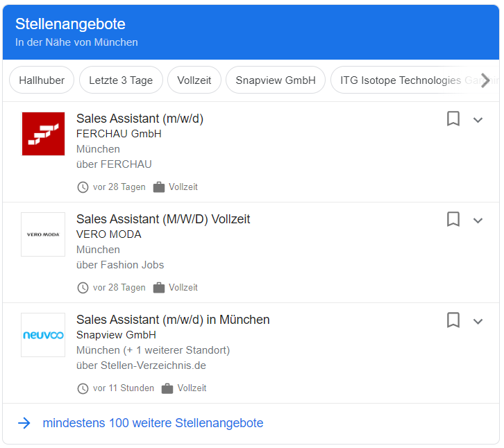504x448 pixels.
Task: Click the Stellenangebote header title
Action: [70, 24]
